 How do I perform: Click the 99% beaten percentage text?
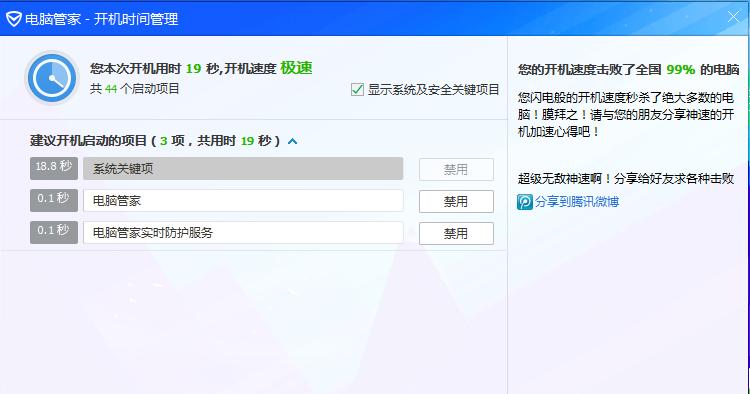680,70
